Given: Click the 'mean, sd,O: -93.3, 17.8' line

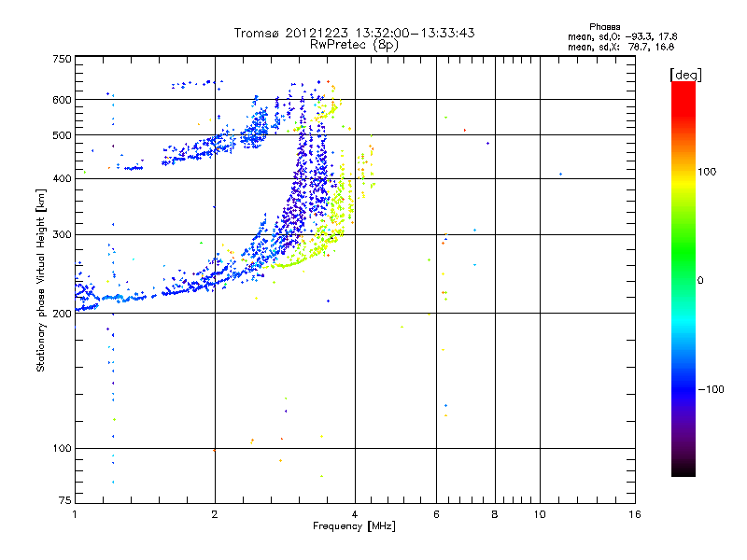Looking at the screenshot, I should click(622, 36).
